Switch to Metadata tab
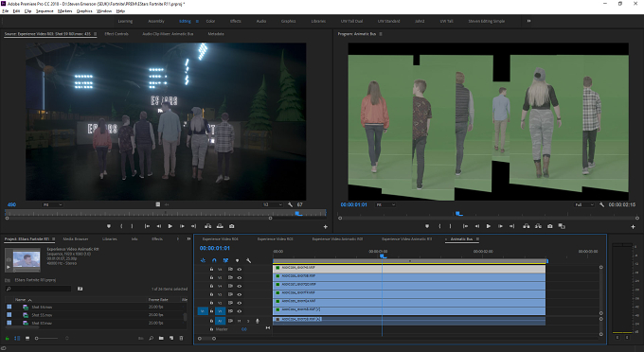This screenshot has width=644, height=352. (216, 34)
